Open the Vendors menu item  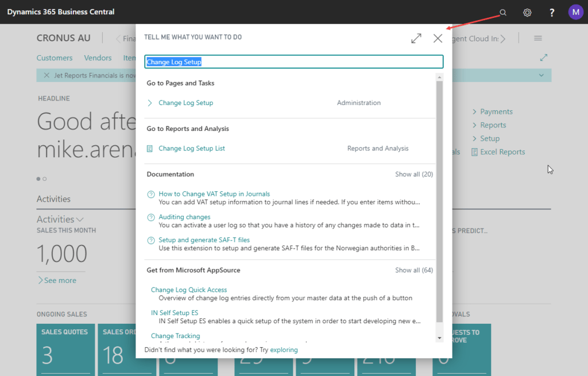coord(98,58)
